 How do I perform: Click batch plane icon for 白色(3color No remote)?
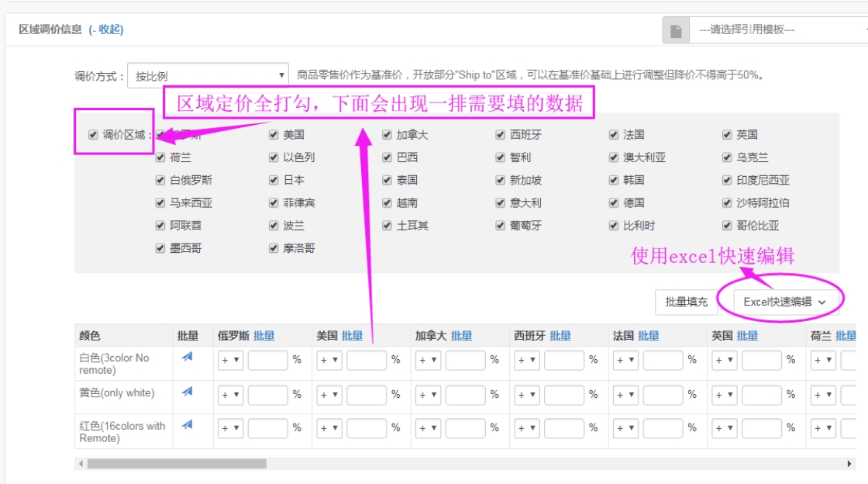point(187,357)
